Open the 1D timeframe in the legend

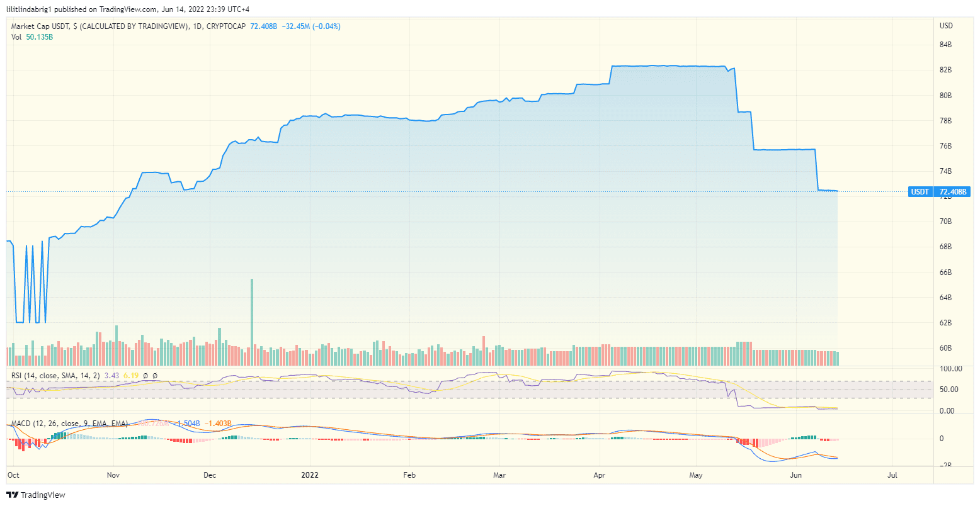(x=196, y=26)
